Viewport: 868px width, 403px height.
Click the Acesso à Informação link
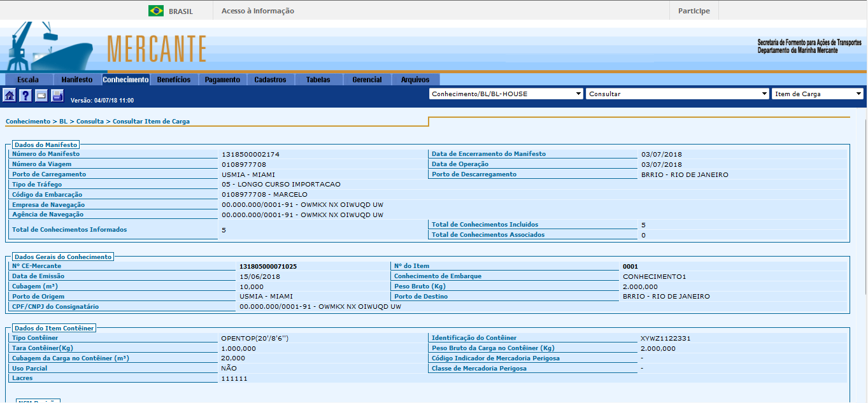coord(258,11)
